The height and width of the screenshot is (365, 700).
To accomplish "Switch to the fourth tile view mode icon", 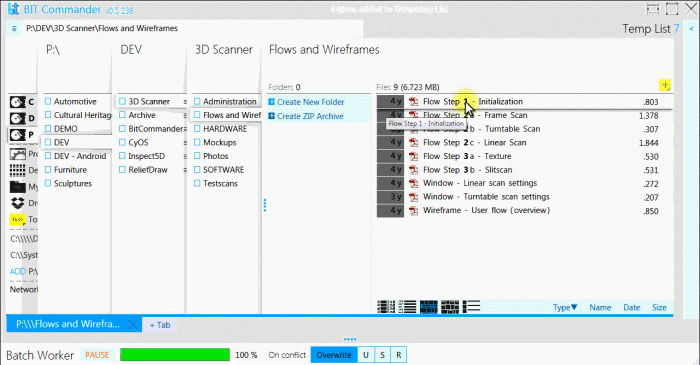I will (450, 307).
